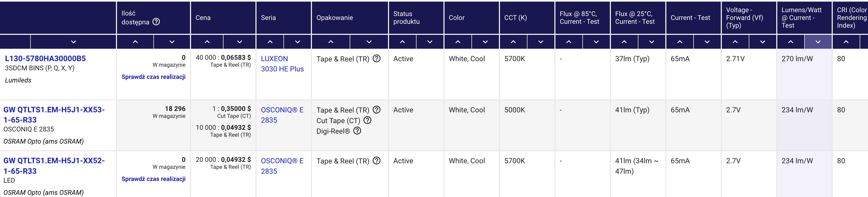Click Sprawdź czas realizacji for Lumileds part

153,77
